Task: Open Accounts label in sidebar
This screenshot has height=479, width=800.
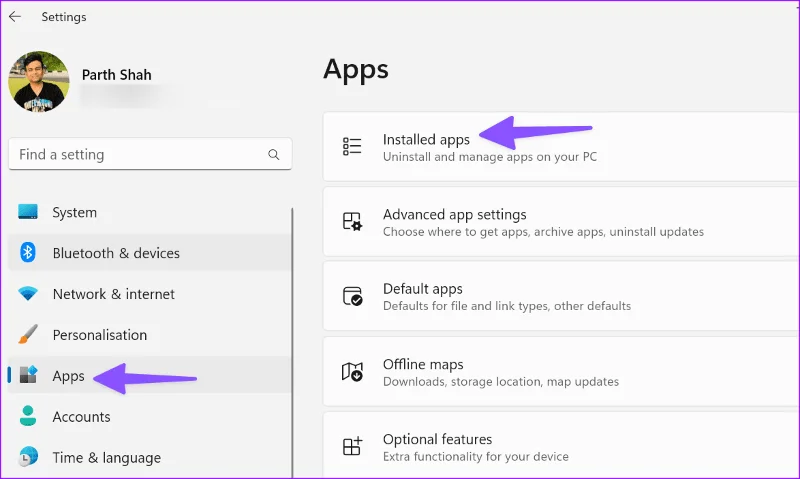Action: coord(82,417)
